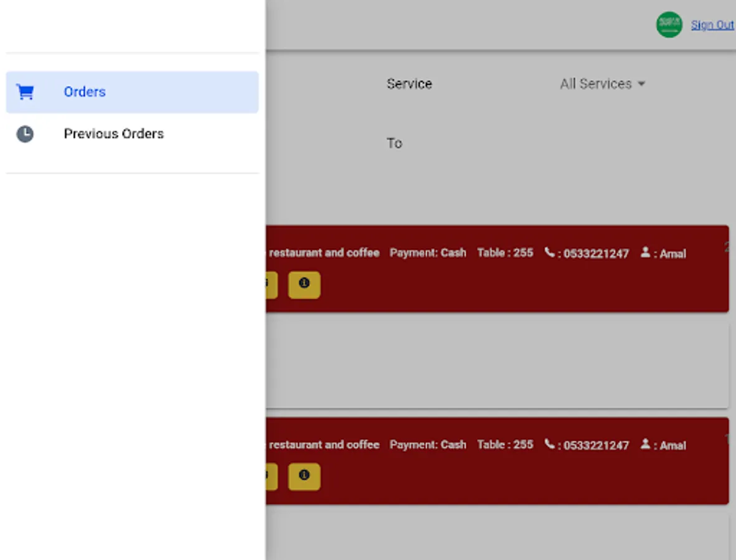Click the phone icon next to 0533221247
The width and height of the screenshot is (736, 560).
[550, 253]
